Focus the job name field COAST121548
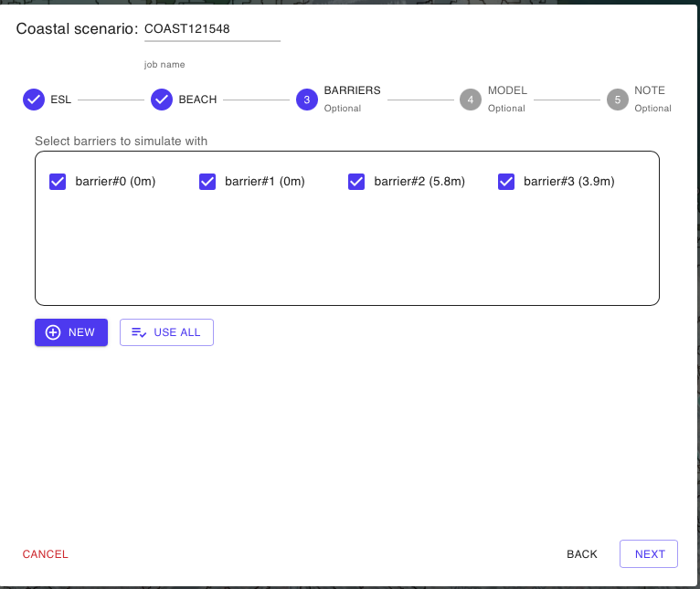The height and width of the screenshot is (589, 700). click(211, 29)
